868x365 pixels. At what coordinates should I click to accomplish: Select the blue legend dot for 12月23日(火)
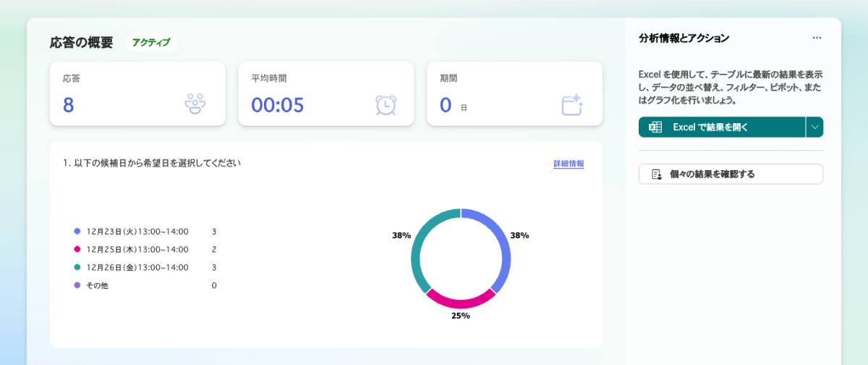tap(77, 232)
